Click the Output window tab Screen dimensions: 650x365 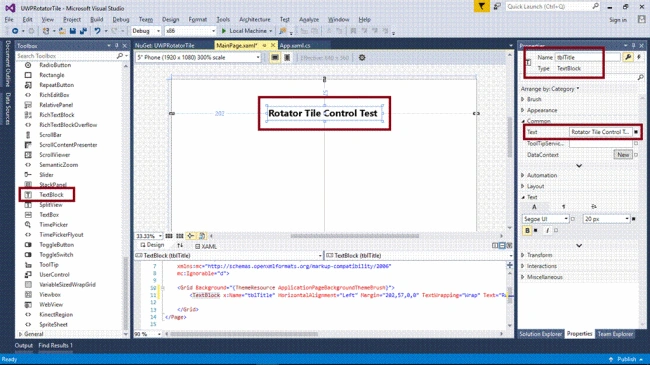point(24,346)
